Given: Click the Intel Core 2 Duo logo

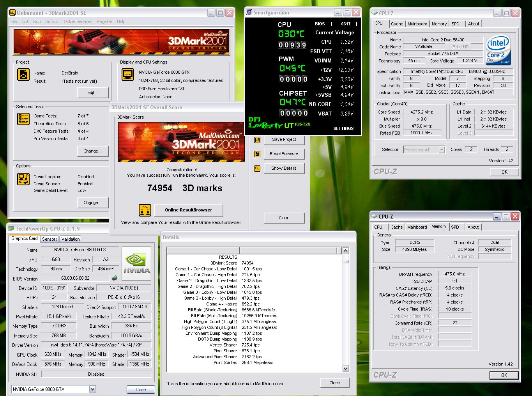Looking at the screenshot, I should (498, 50).
